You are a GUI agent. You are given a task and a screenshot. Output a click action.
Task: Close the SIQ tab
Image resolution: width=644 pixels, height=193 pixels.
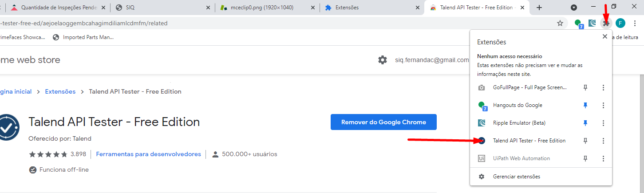click(x=209, y=8)
